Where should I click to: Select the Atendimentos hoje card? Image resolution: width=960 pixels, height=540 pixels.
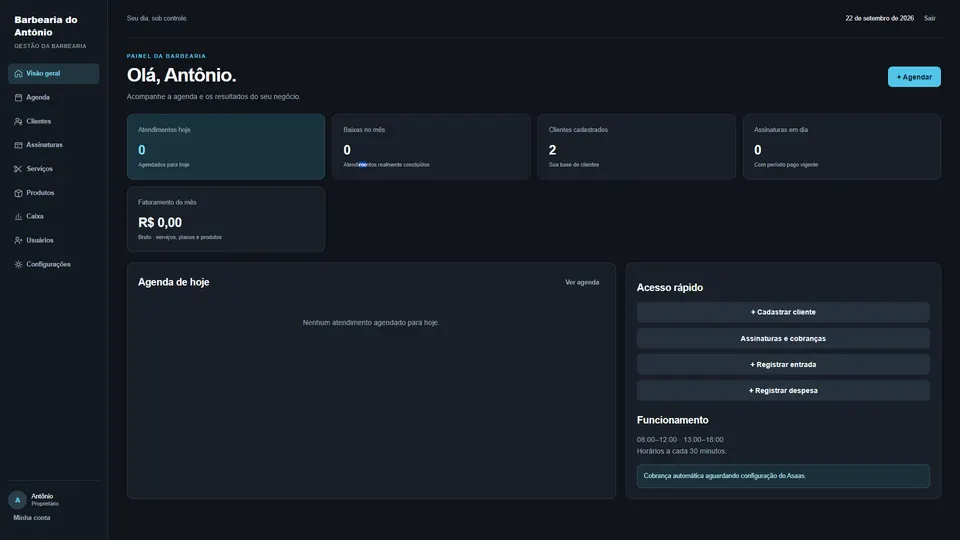[226, 147]
